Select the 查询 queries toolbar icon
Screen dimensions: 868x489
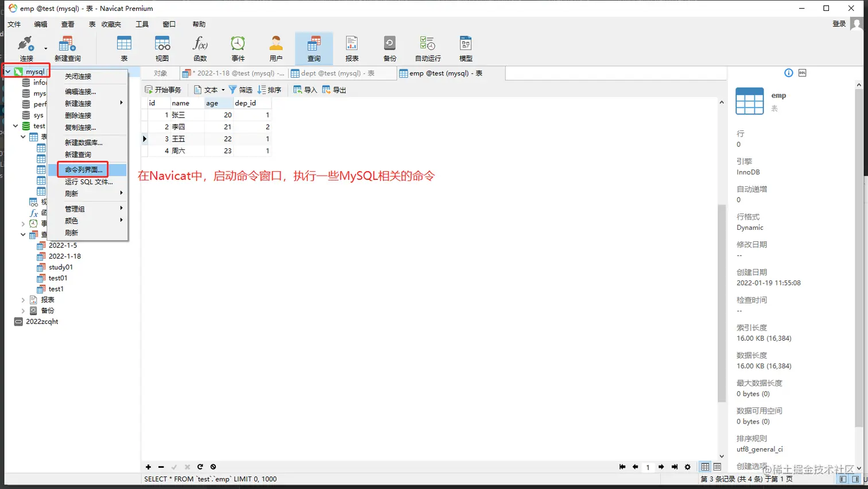(x=314, y=48)
